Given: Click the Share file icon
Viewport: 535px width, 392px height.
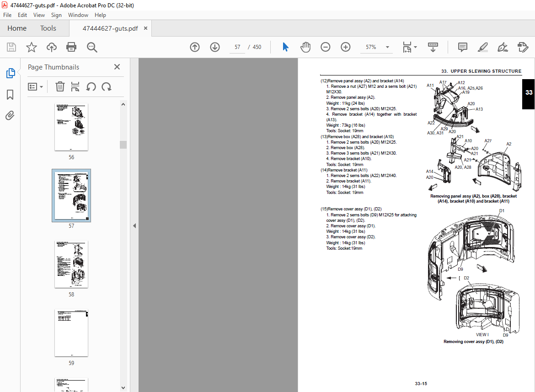Looking at the screenshot, I should click(523, 47).
